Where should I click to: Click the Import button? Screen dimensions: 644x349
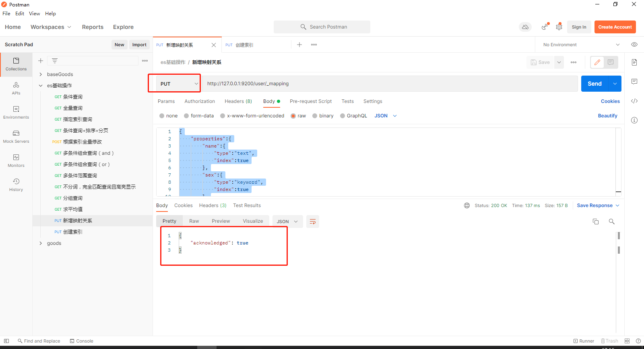[139, 45]
